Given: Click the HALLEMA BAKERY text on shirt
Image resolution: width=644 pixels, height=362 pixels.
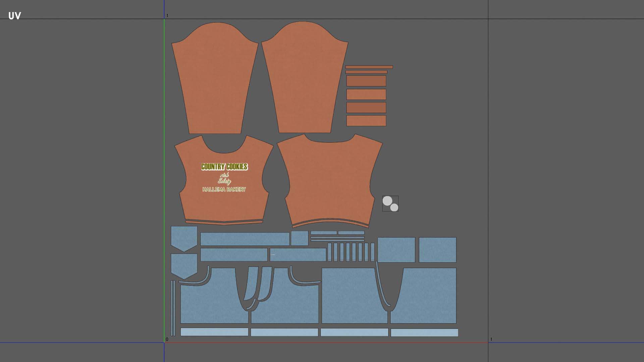Looking at the screenshot, I should (x=224, y=189).
